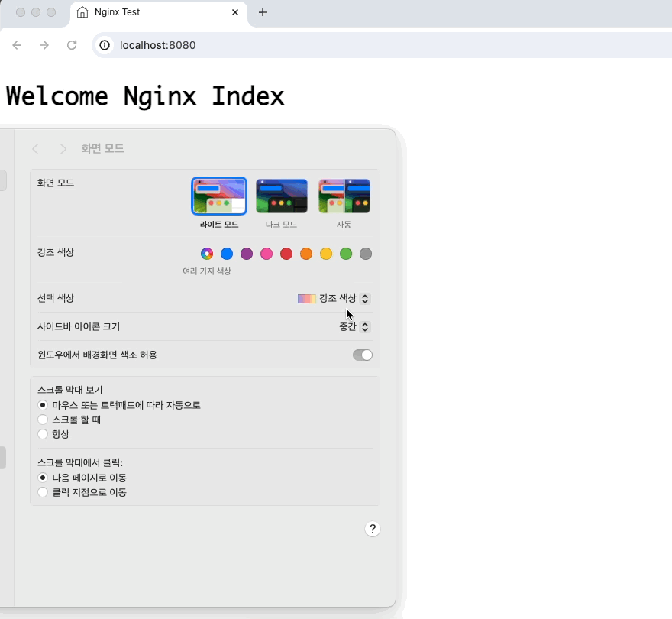Go forward in settings panel navigation
The width and height of the screenshot is (672, 619).
[63, 149]
